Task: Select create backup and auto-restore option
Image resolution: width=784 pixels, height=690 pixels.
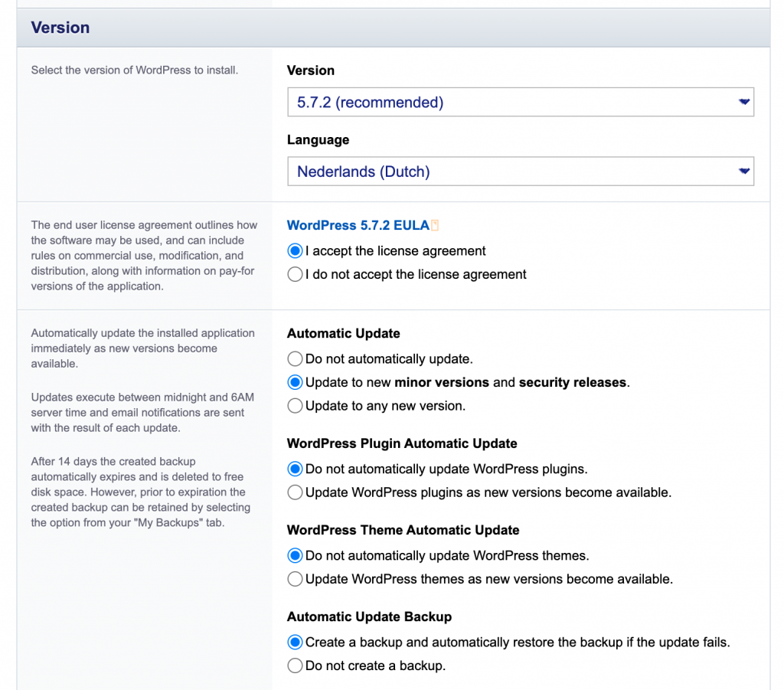Action: click(295, 643)
